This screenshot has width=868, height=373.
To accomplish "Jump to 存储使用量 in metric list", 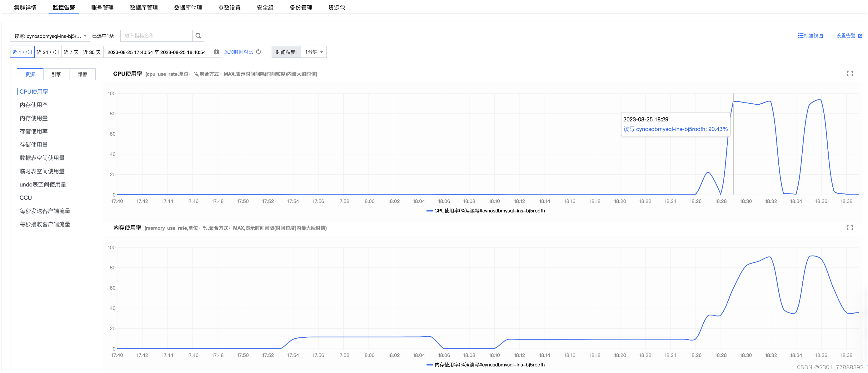I will (34, 145).
